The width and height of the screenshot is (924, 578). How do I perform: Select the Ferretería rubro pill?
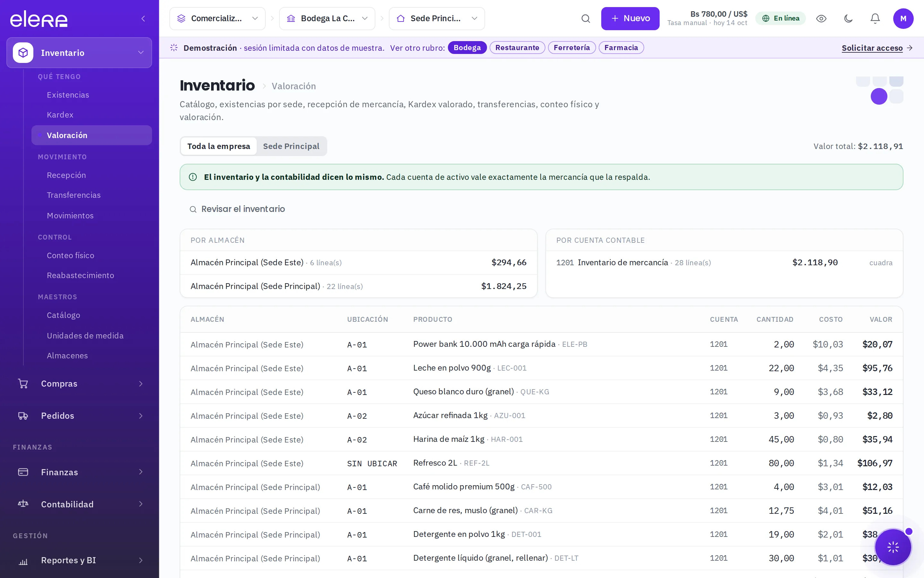572,48
